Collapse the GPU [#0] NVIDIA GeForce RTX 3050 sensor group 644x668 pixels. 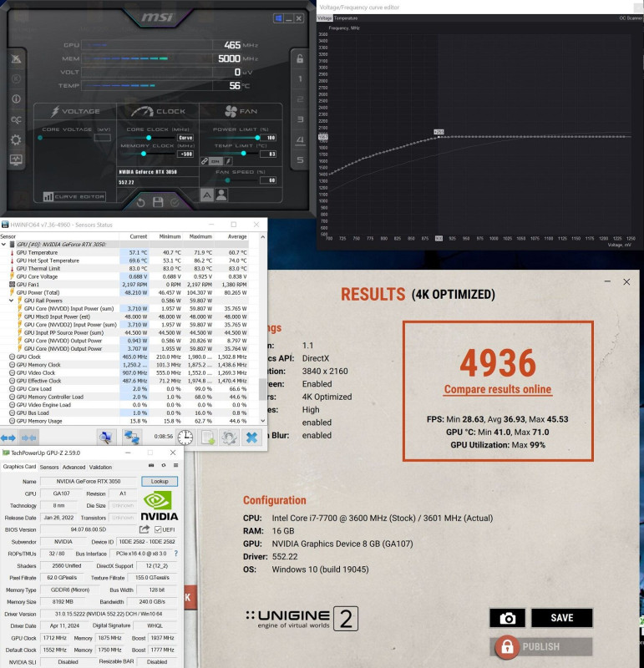(4, 244)
